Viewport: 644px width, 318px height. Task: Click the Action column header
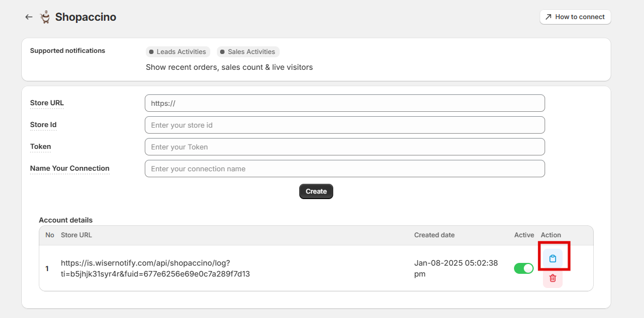pos(551,235)
